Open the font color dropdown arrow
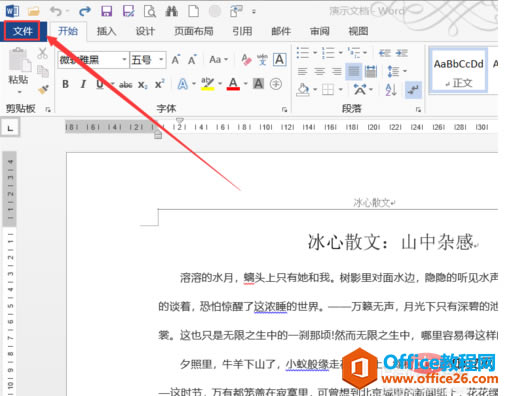The width and height of the screenshot is (505, 396). click(x=246, y=83)
